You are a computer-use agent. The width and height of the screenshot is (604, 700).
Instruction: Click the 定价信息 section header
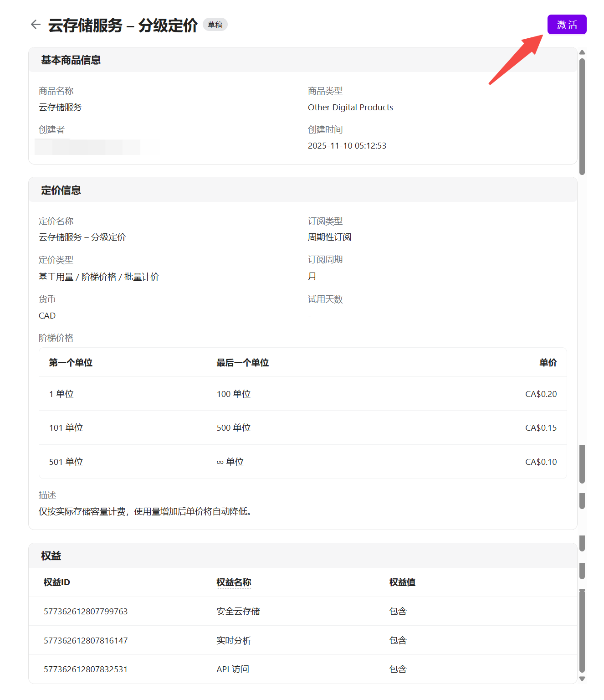tap(61, 190)
